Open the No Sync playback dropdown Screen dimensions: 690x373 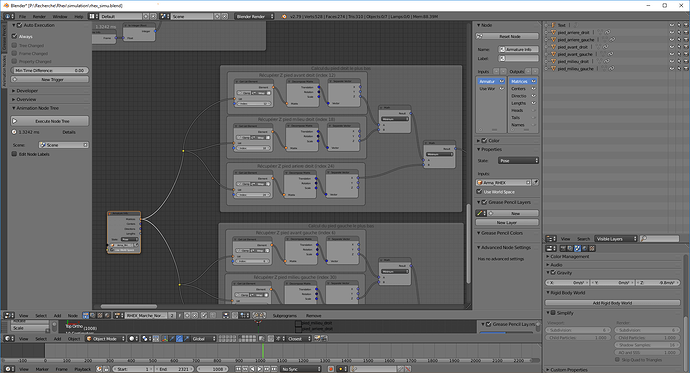301,369
